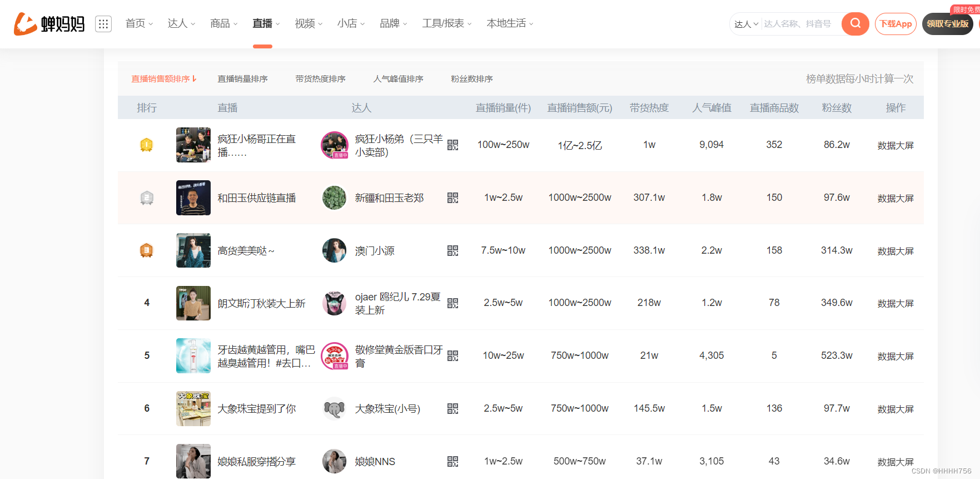The height and width of the screenshot is (479, 980).
Task: Click 疯狂小杨弟 avatar
Action: click(x=335, y=145)
